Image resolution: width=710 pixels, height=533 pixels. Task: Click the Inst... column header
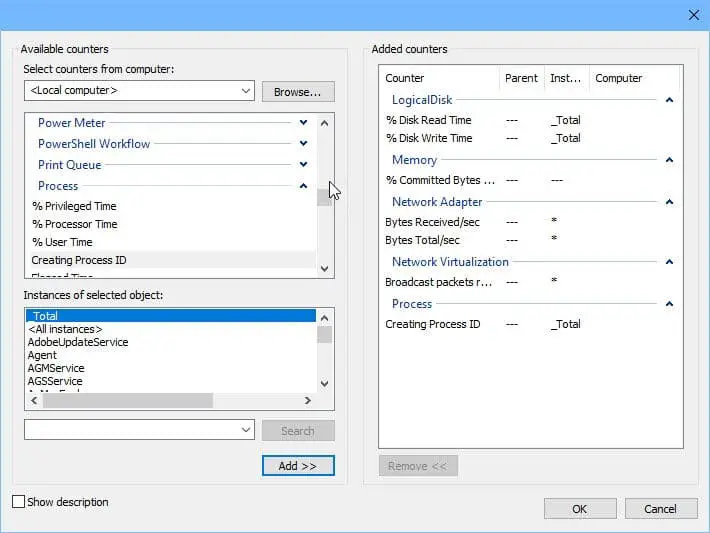566,78
